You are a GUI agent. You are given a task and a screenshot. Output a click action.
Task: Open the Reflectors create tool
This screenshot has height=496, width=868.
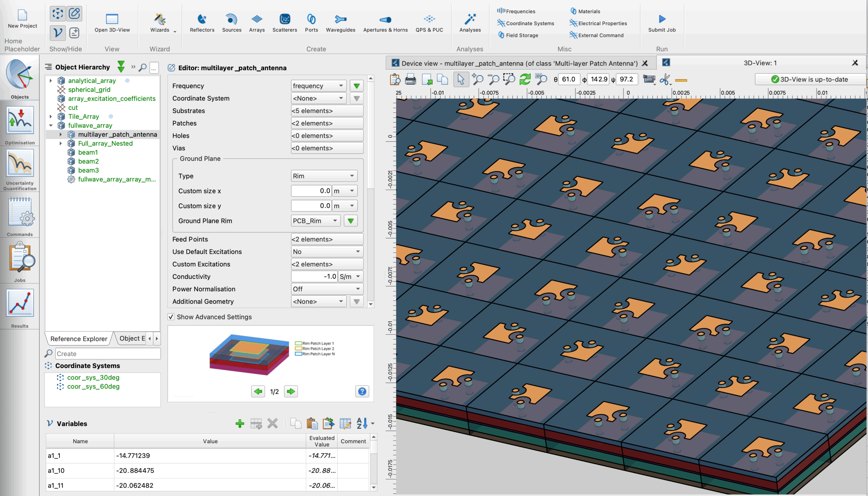(202, 19)
